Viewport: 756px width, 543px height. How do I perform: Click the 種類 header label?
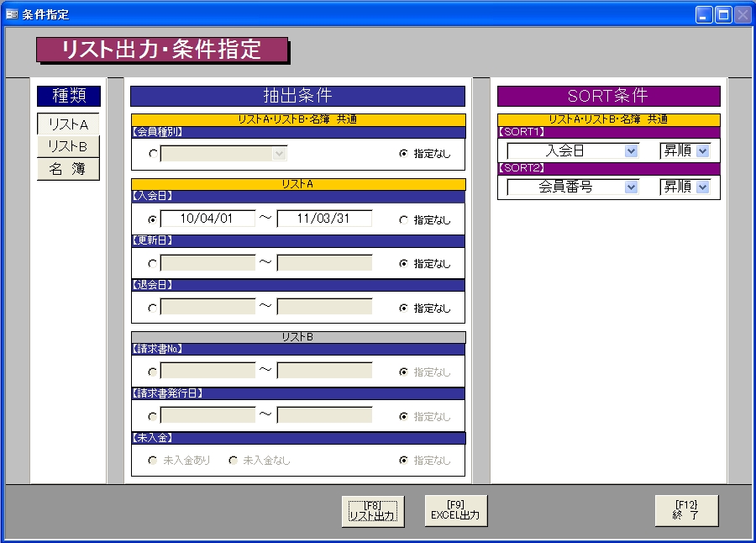click(x=69, y=96)
